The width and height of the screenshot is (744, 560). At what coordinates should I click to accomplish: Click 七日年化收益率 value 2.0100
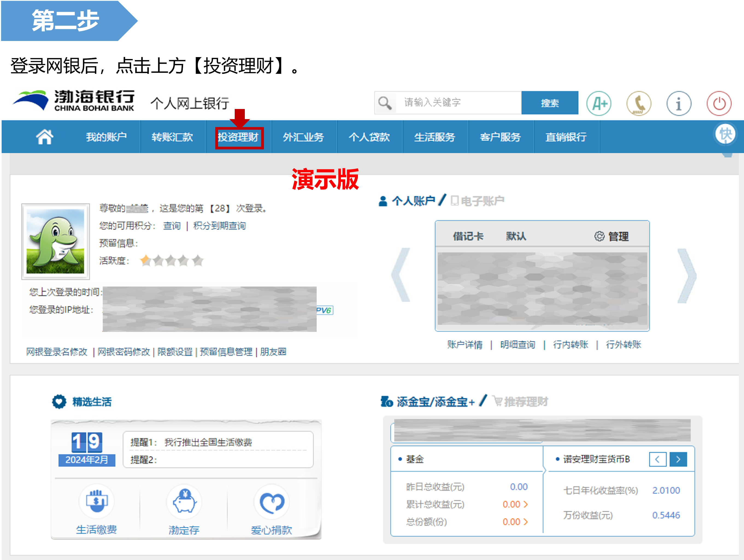pos(666,490)
